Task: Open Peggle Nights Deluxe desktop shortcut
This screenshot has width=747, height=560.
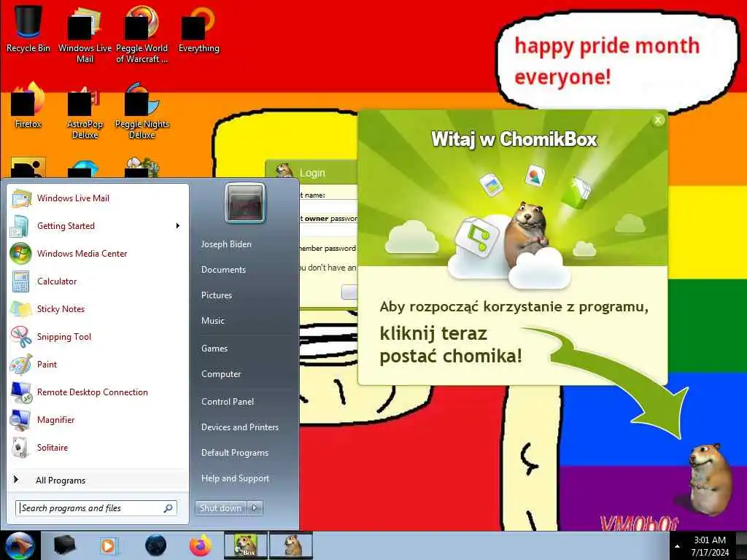Action: coord(142,111)
